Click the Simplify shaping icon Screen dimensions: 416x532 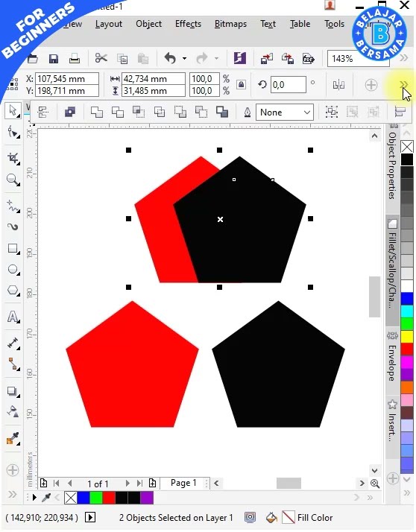pos(160,112)
